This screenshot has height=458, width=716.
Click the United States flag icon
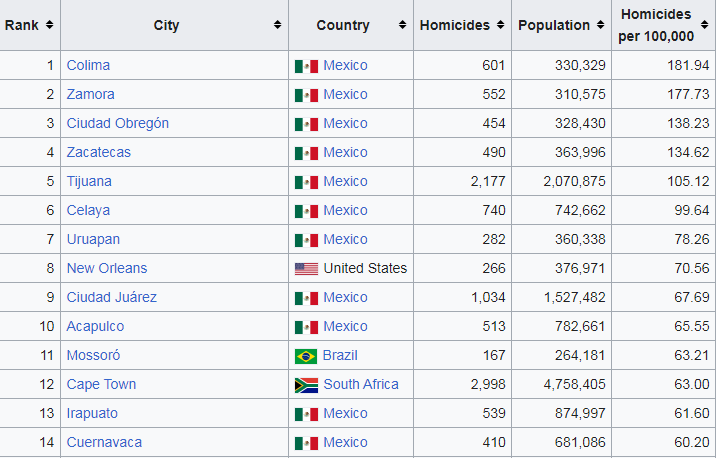tap(306, 269)
